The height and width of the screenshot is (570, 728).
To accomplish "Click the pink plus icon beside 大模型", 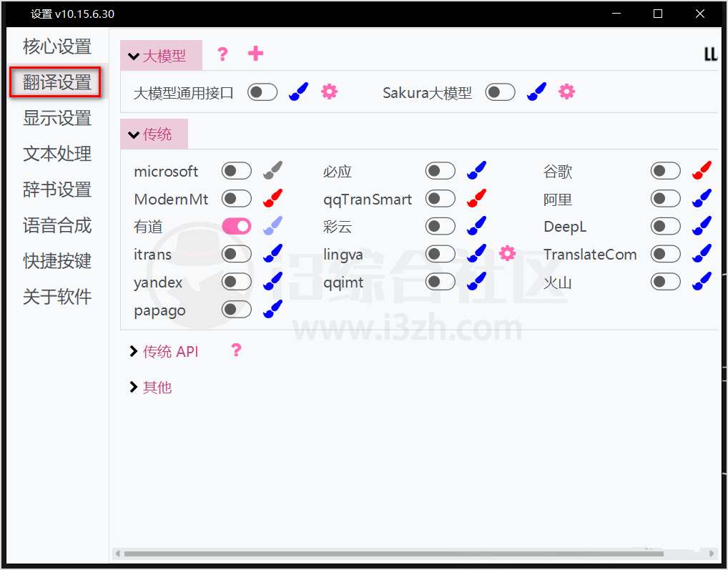I will click(255, 54).
